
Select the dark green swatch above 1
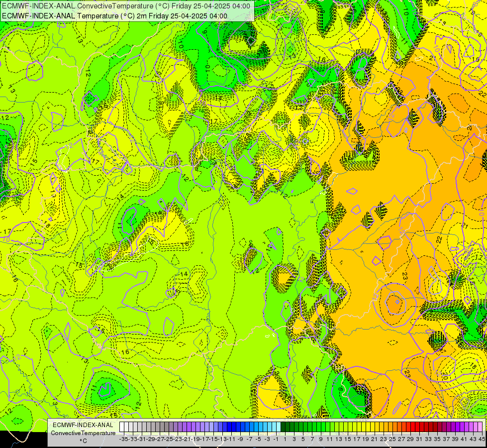pyautogui.click(x=283, y=427)
